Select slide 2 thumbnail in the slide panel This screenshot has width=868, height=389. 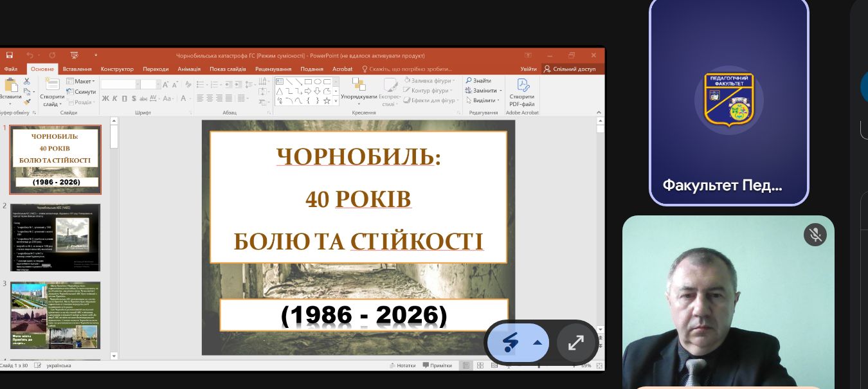55,237
